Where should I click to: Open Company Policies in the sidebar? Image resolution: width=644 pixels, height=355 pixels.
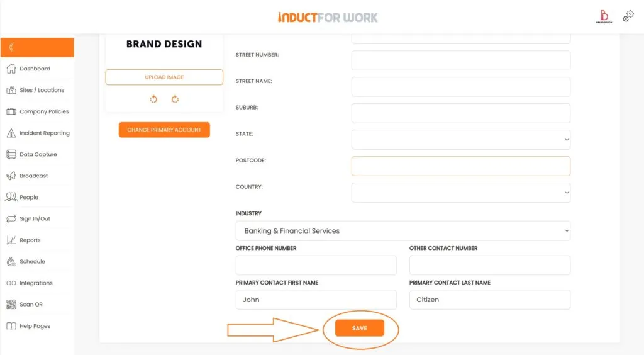pyautogui.click(x=43, y=111)
